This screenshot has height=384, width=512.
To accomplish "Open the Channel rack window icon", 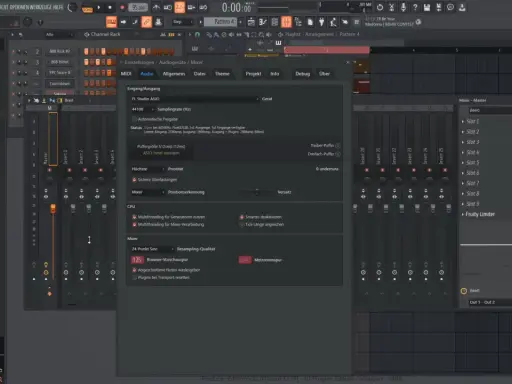I will [275, 22].
